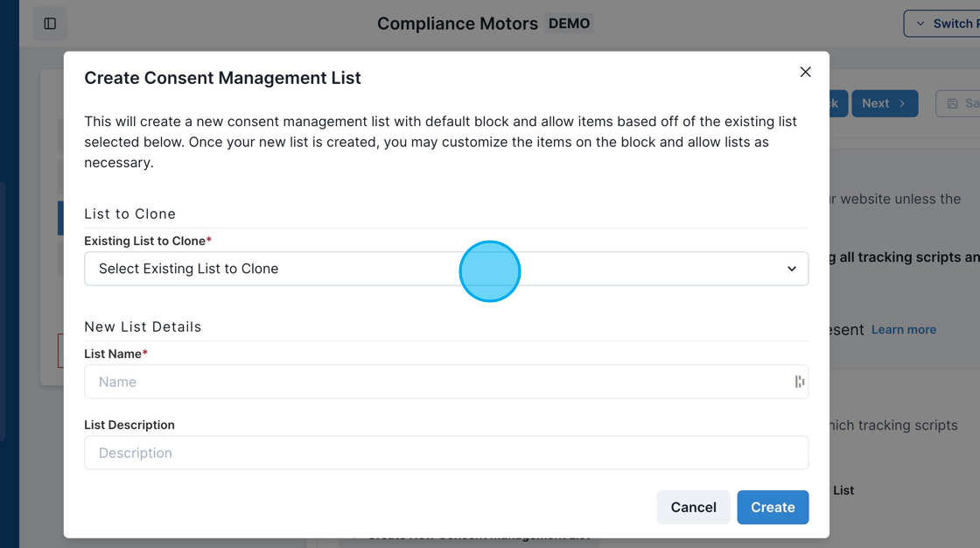Open the Existing List to Clone dropdown
The image size is (980, 548).
(x=446, y=269)
